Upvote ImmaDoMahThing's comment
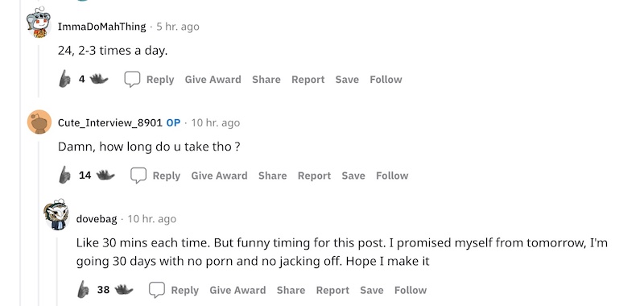Viewport: 644px width, 306px height. click(64, 79)
